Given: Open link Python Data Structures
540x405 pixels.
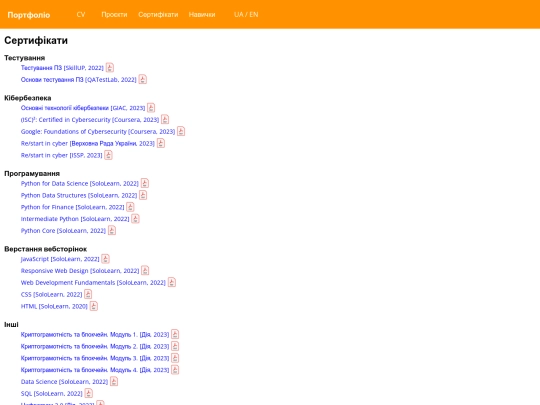Looking at the screenshot, I should 79,195.
